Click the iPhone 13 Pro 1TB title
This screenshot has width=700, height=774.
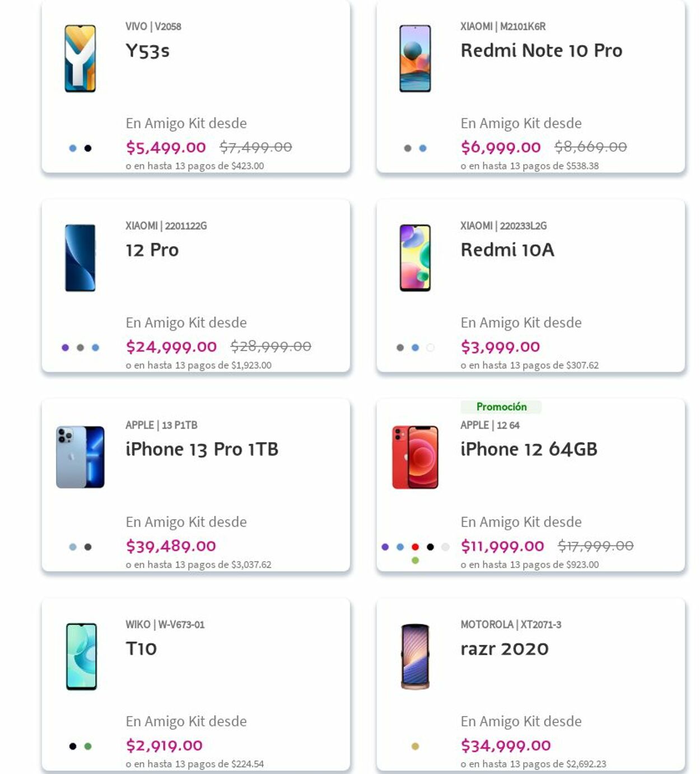click(x=202, y=449)
